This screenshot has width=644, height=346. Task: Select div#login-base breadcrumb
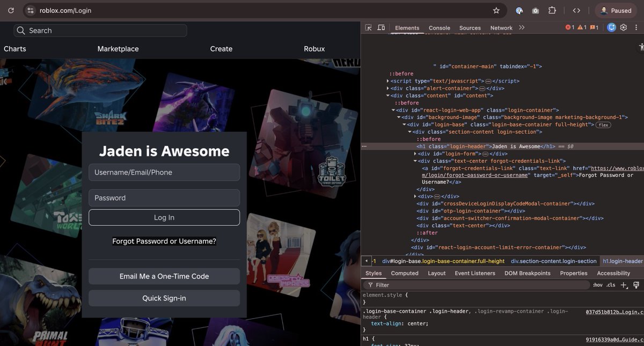coord(443,261)
